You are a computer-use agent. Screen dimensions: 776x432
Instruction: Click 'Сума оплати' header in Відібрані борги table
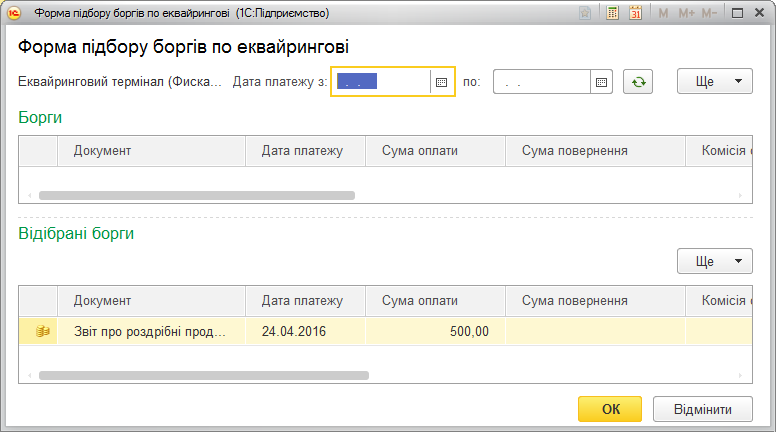coord(436,301)
